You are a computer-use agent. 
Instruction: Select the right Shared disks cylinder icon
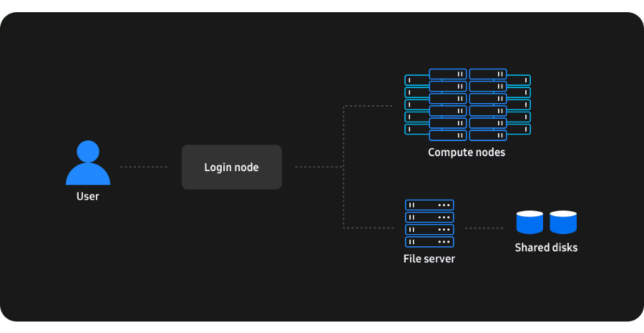click(563, 222)
